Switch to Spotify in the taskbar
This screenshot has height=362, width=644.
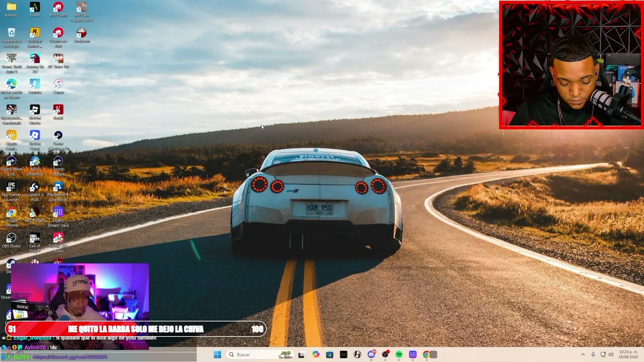click(399, 354)
